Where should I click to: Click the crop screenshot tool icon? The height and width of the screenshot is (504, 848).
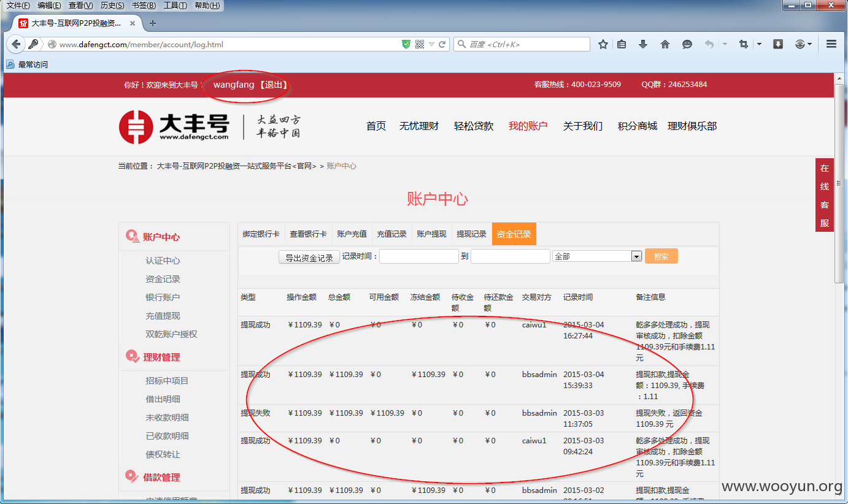coord(744,44)
